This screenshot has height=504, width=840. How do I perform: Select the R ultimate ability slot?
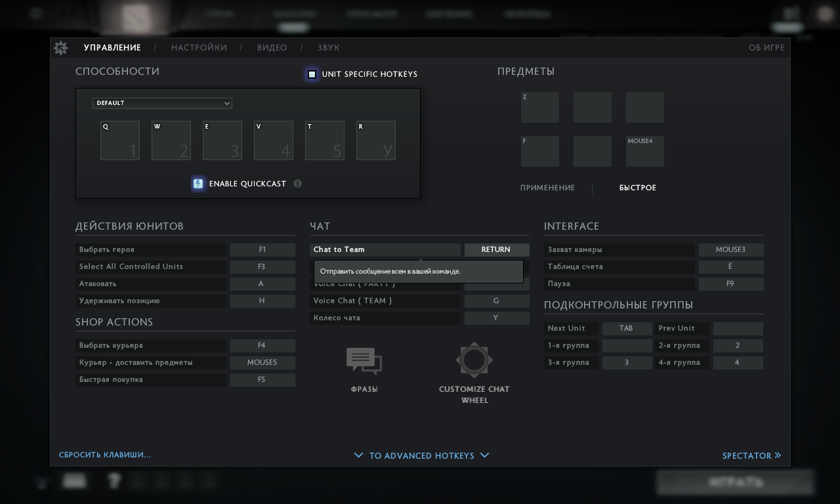[x=376, y=140]
